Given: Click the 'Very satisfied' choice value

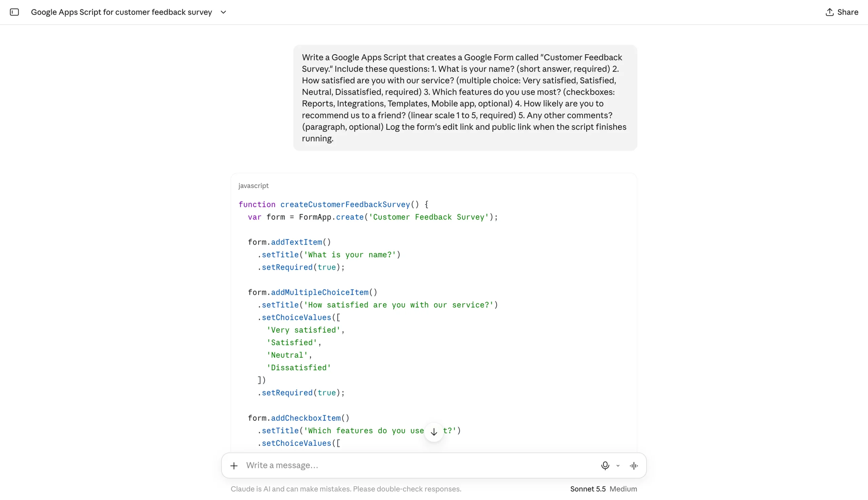Looking at the screenshot, I should point(303,330).
